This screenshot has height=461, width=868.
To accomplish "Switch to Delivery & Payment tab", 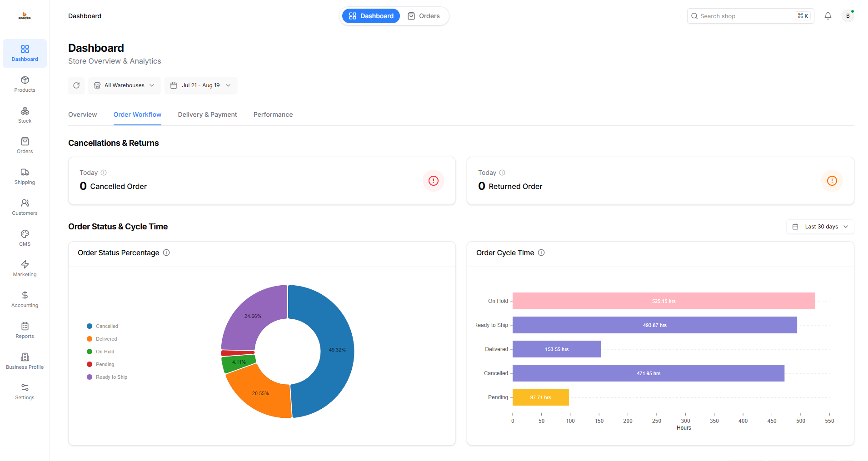I will tap(208, 114).
